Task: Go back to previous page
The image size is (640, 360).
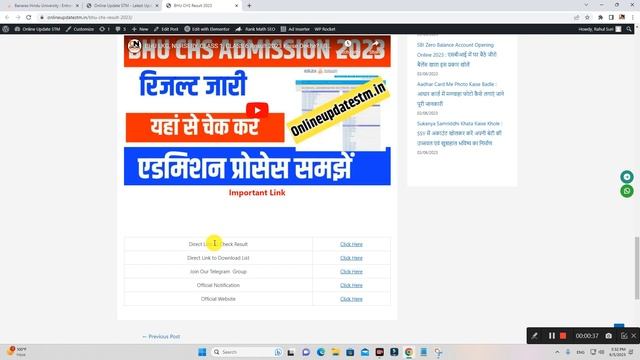Action: pyautogui.click(x=7, y=18)
